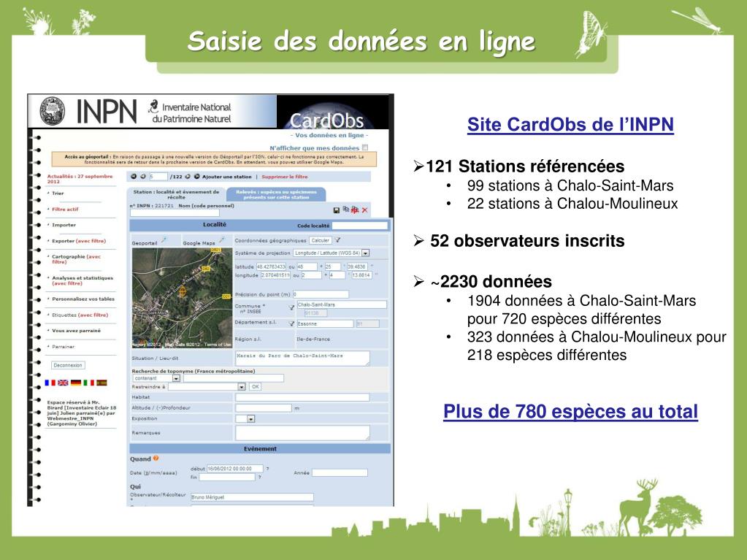Click the Précision du point input field
747x560 pixels.
(x=321, y=294)
